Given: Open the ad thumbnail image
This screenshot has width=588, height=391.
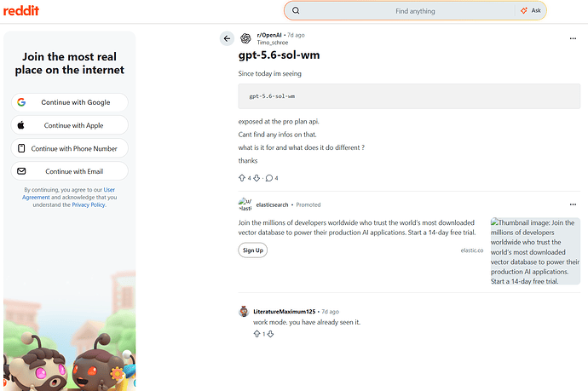Looking at the screenshot, I should (x=535, y=251).
